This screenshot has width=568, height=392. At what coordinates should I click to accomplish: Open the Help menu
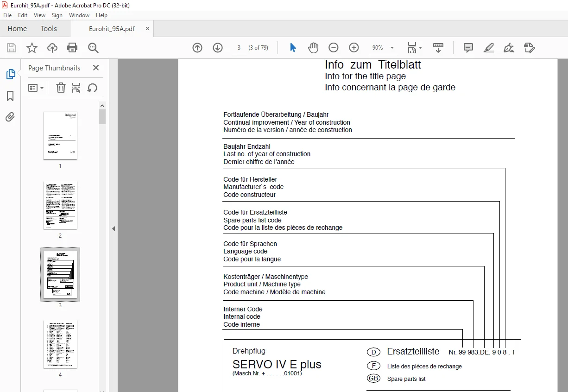[x=101, y=15]
